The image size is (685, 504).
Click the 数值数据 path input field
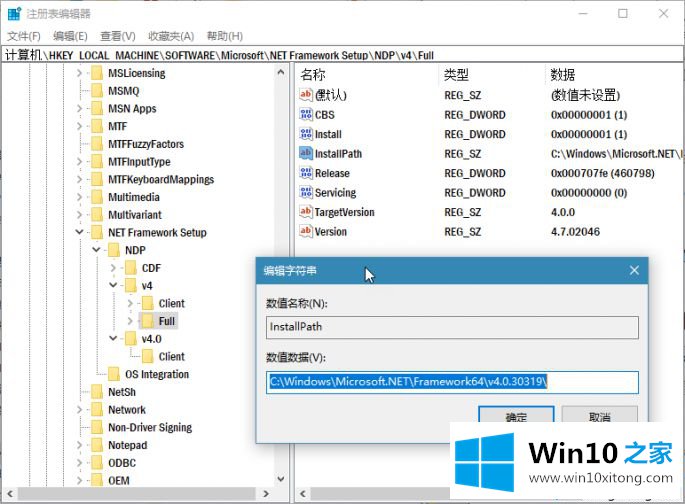point(452,382)
